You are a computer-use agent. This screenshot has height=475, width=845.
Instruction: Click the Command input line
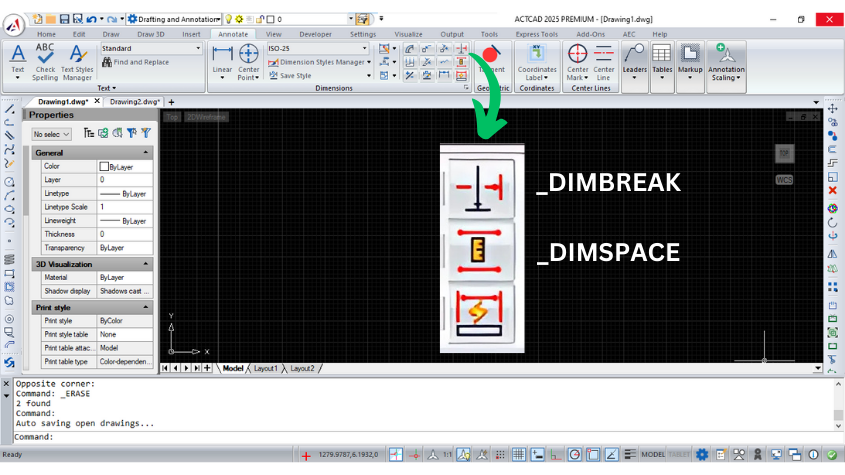(423, 437)
